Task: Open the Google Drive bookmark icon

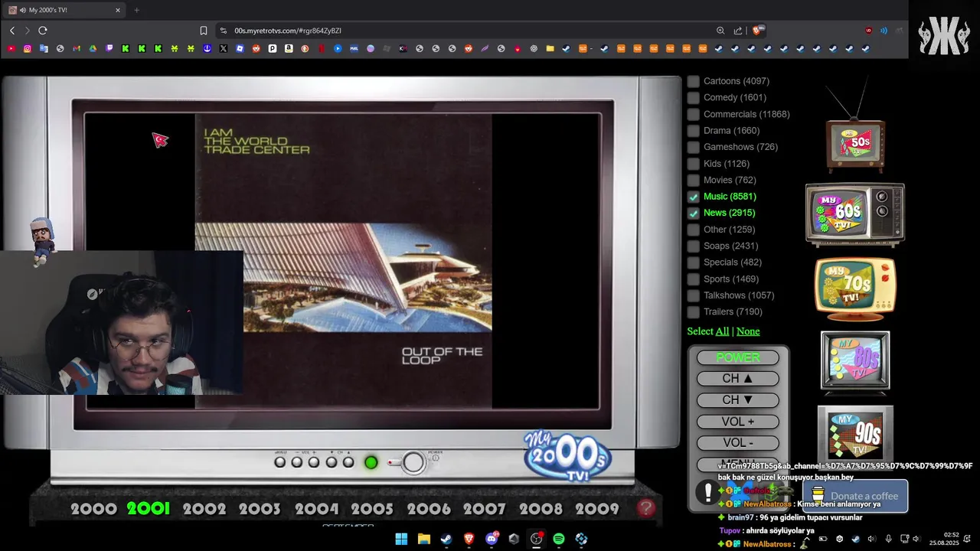Action: [x=93, y=48]
